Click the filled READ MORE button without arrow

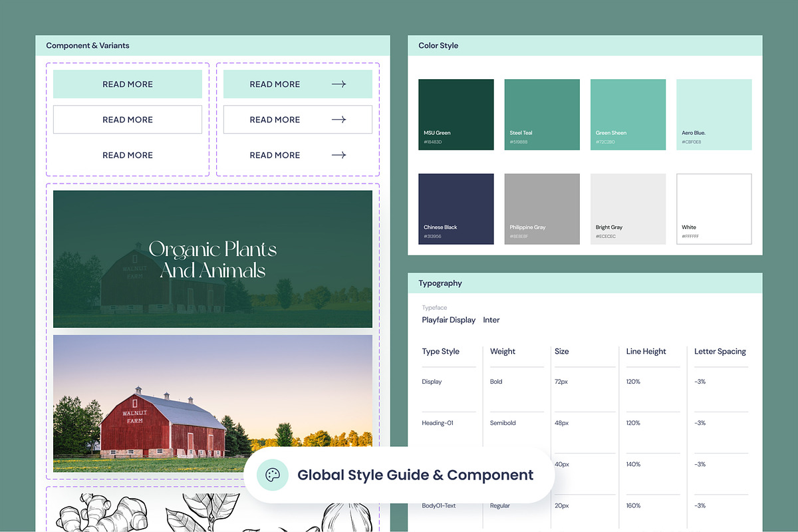click(x=128, y=84)
